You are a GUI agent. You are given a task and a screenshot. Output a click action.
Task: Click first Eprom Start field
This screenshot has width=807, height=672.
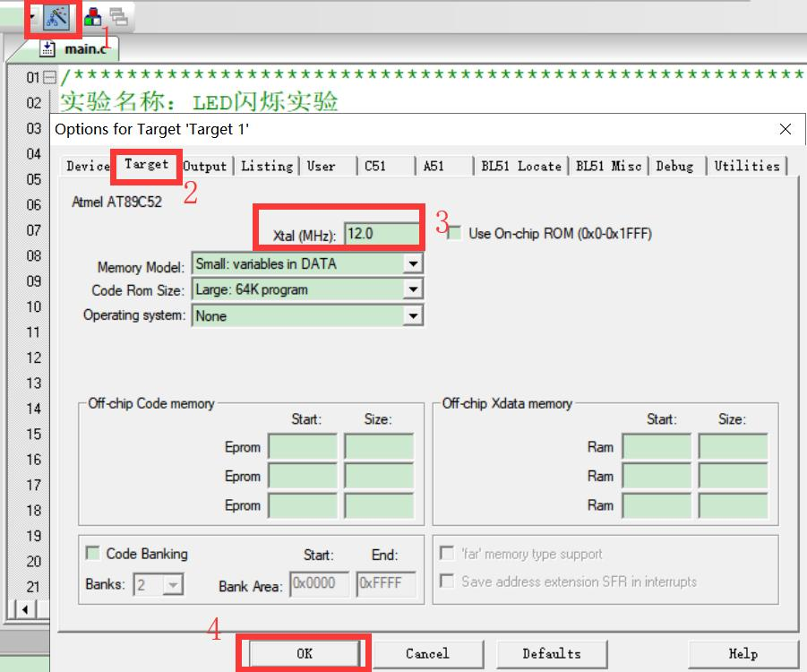coord(303,446)
